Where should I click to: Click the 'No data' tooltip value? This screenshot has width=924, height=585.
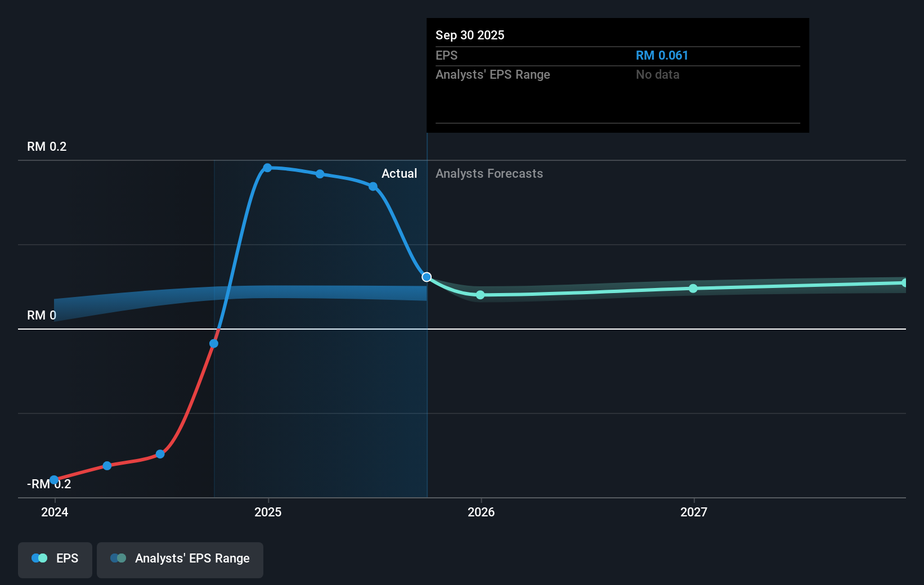click(x=657, y=74)
